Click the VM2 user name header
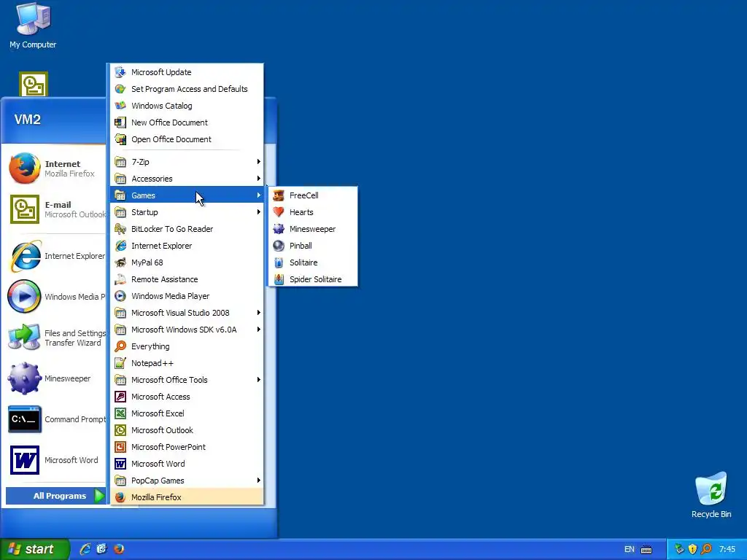 [x=28, y=120]
